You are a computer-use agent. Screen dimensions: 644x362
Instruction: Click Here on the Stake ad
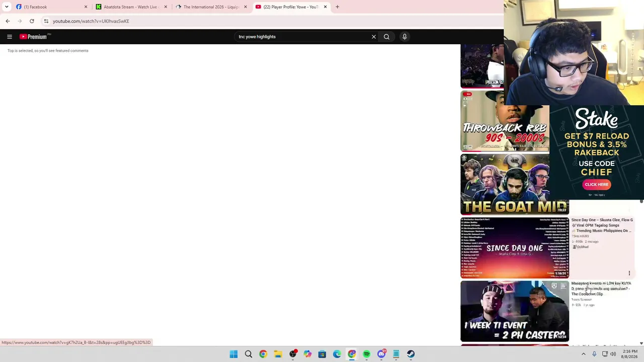pyautogui.click(x=597, y=185)
